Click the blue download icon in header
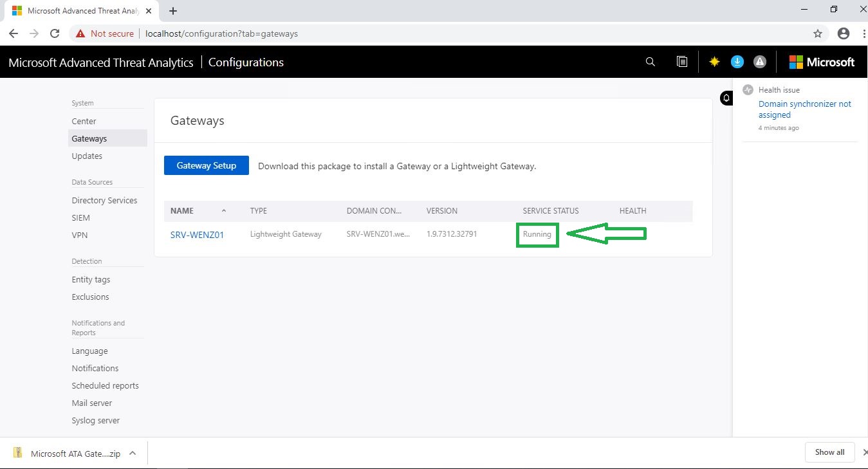This screenshot has height=469, width=868. 737,62
